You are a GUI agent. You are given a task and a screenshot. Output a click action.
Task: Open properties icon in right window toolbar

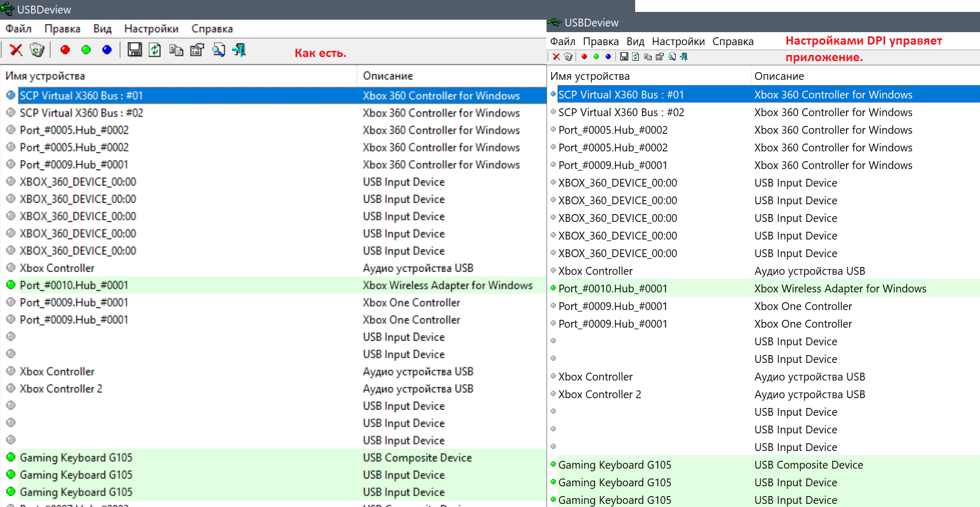660,57
